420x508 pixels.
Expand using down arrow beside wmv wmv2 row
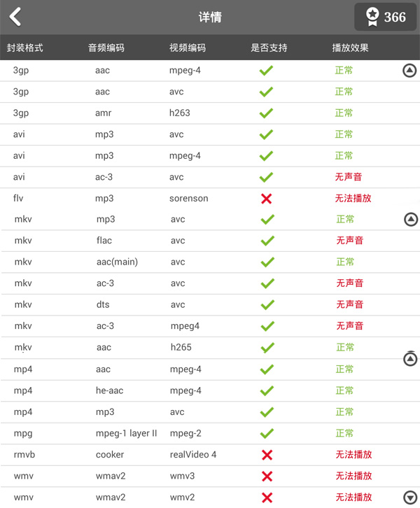pyautogui.click(x=410, y=498)
